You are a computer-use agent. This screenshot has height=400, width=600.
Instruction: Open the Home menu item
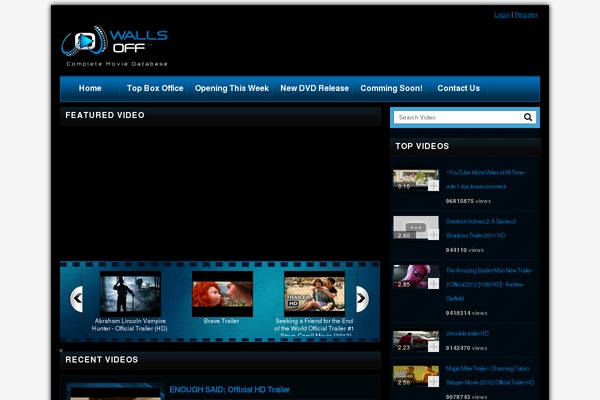point(90,88)
